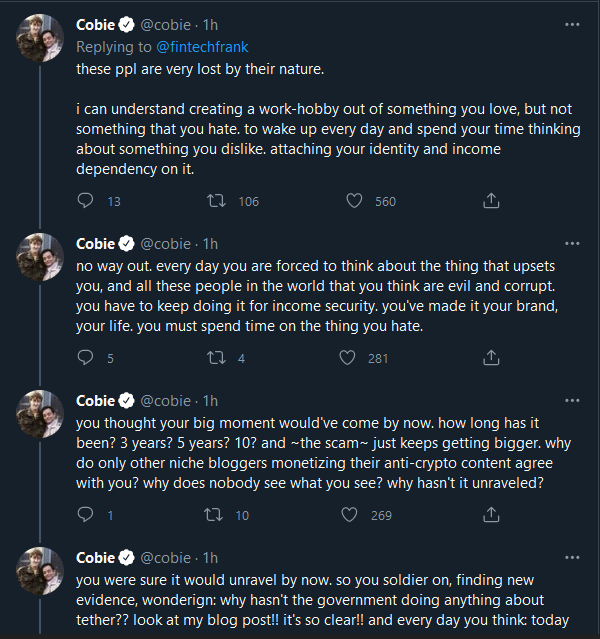Retweet the tweet with 4 retweets

coord(214,358)
